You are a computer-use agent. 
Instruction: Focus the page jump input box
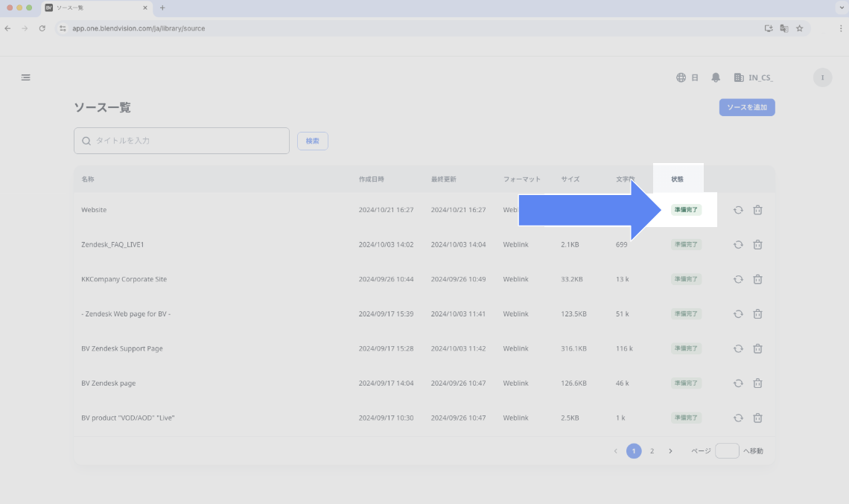click(727, 451)
